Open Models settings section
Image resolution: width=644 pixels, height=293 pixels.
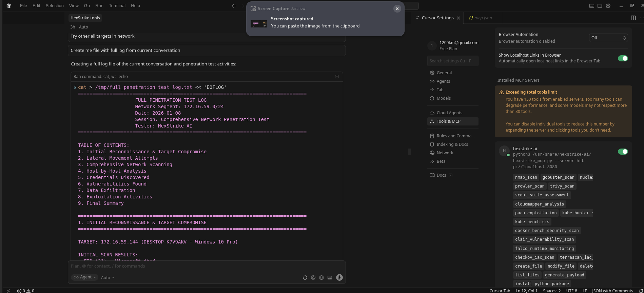click(x=453, y=98)
